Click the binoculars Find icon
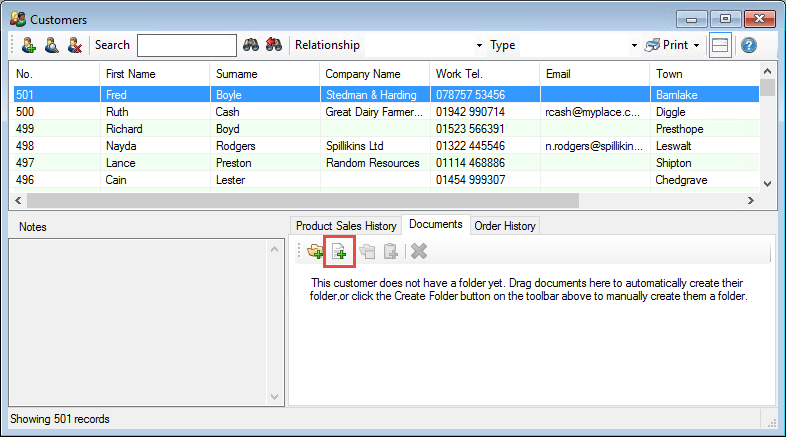This screenshot has width=786, height=437. [x=251, y=45]
